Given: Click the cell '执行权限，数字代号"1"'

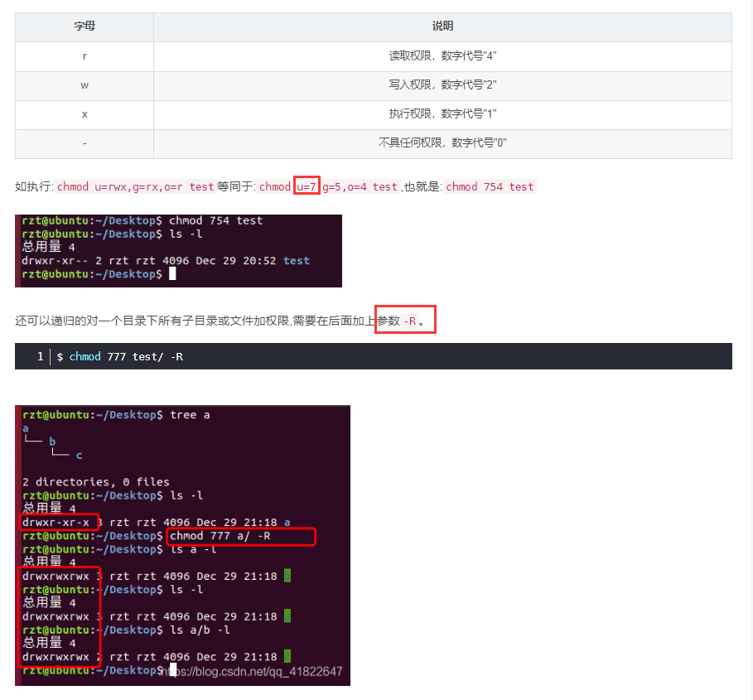Looking at the screenshot, I should [x=442, y=115].
